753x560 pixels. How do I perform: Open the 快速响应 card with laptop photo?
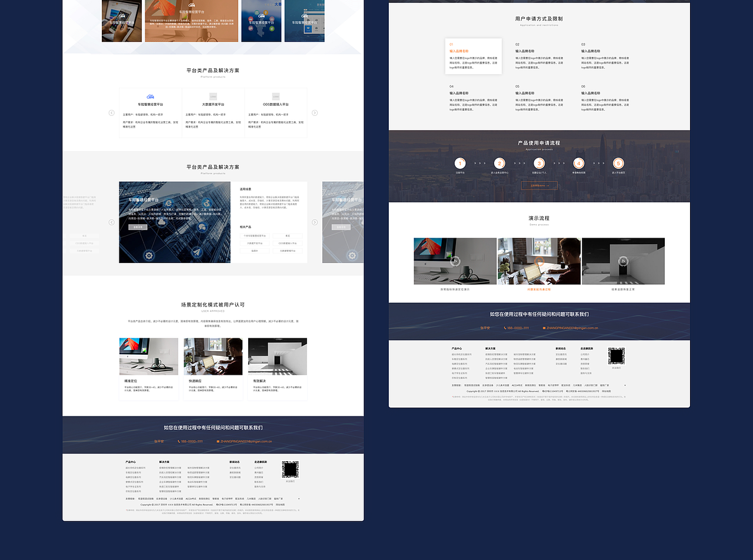coord(213,369)
